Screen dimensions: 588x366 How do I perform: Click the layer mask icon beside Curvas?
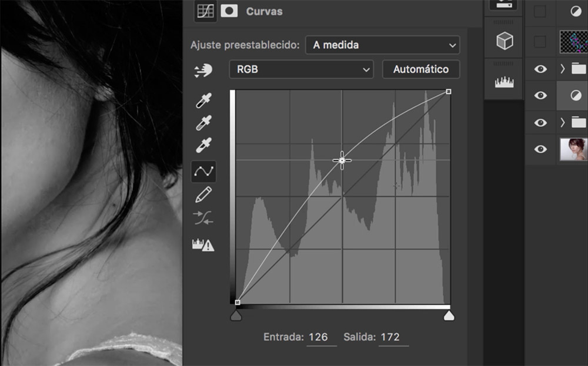tap(229, 11)
